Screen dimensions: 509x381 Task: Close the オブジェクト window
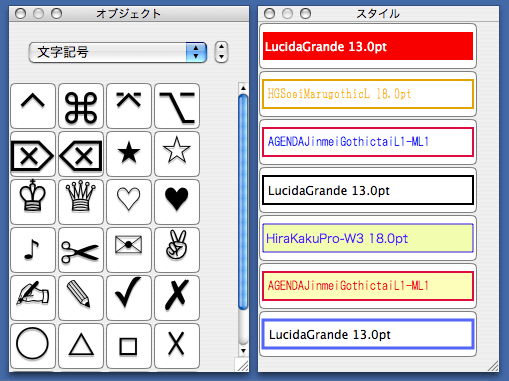21,14
